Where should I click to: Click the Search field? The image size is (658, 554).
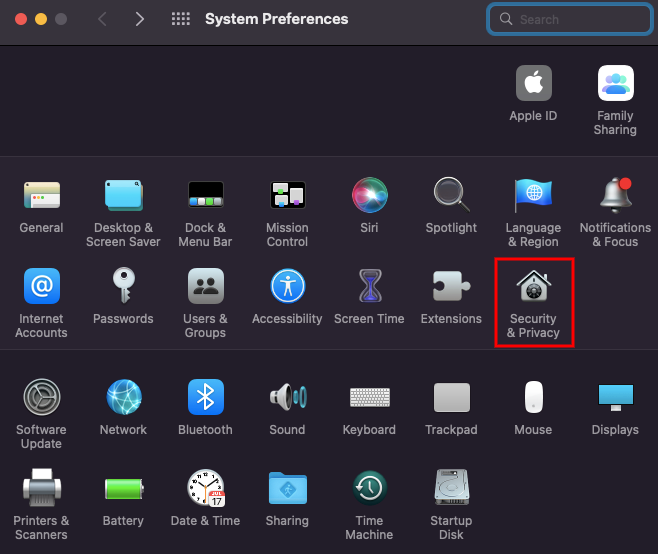click(x=570, y=19)
